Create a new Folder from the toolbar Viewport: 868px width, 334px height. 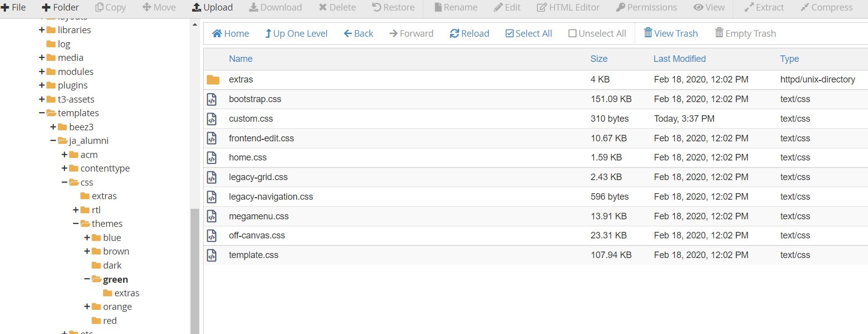[60, 8]
